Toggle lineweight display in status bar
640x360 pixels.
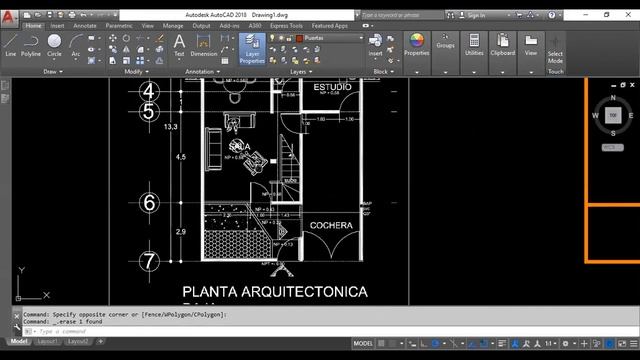[502, 344]
